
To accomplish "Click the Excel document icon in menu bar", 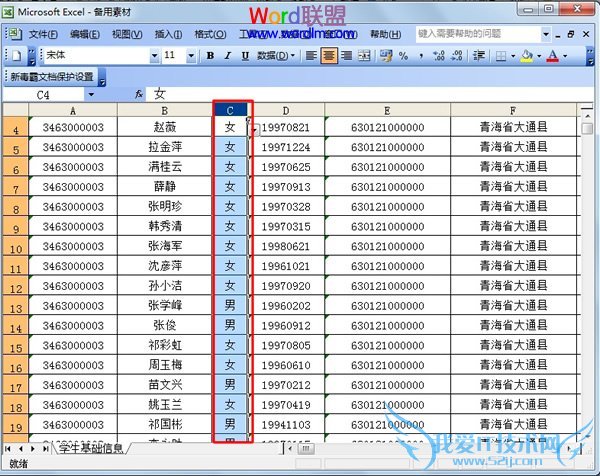I will point(15,34).
